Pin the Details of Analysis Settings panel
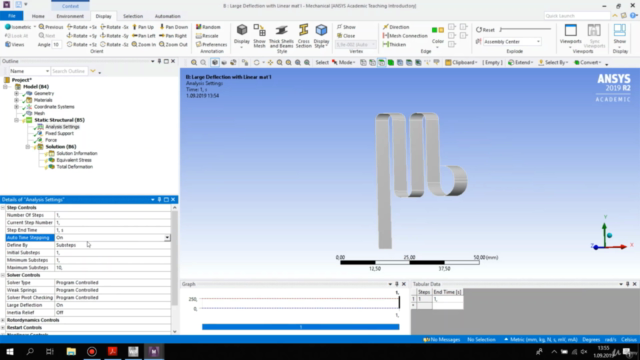This screenshot has width=640, height=360. point(159,200)
